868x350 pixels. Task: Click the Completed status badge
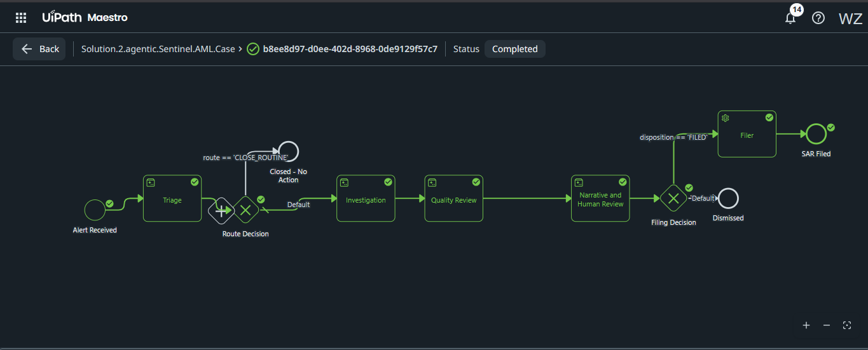tap(514, 49)
